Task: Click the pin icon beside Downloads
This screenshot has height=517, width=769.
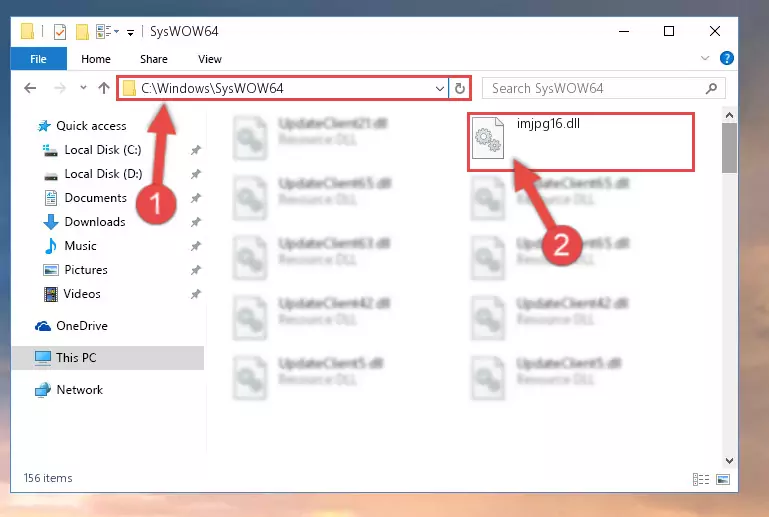Action: [x=195, y=222]
